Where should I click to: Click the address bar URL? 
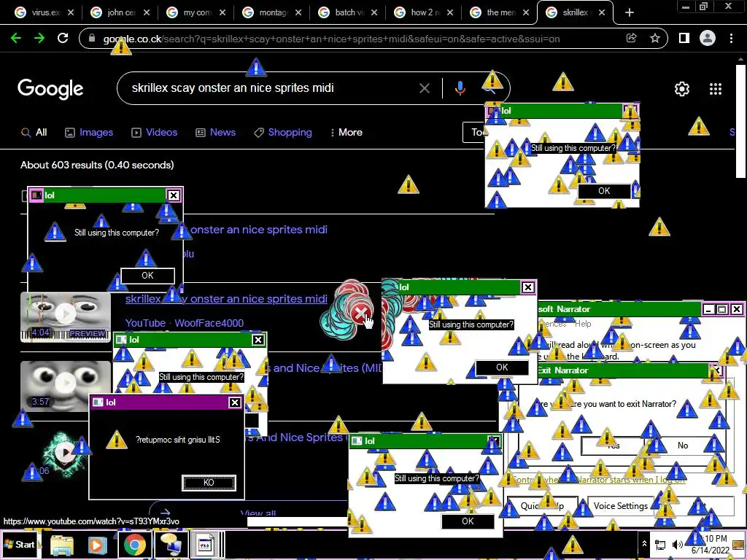pos(331,39)
